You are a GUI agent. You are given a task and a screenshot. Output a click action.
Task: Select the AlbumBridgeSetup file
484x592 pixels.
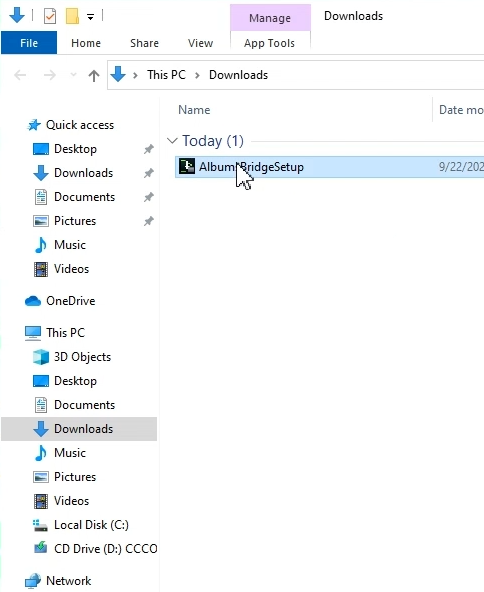click(x=251, y=167)
